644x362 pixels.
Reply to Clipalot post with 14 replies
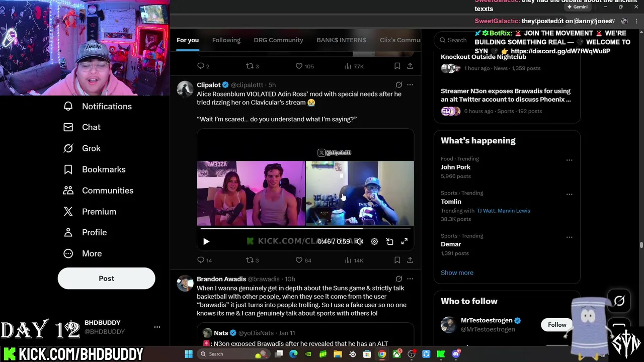point(204,260)
